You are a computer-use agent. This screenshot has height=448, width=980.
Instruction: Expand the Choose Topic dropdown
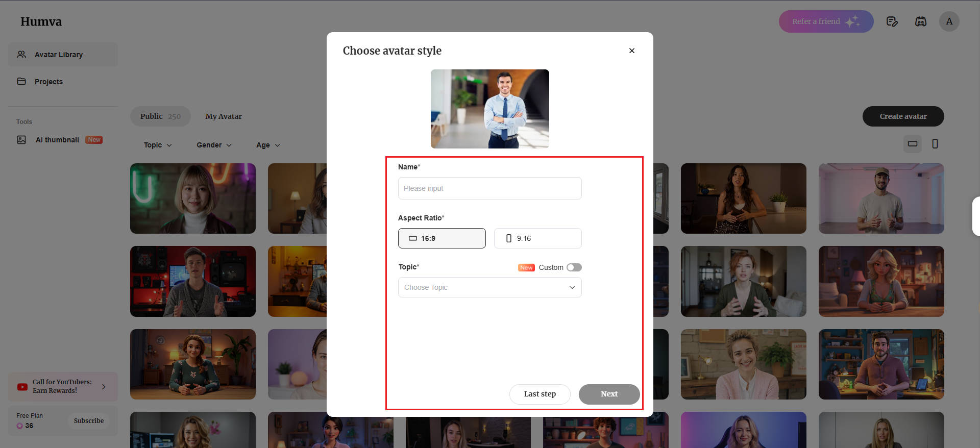490,287
